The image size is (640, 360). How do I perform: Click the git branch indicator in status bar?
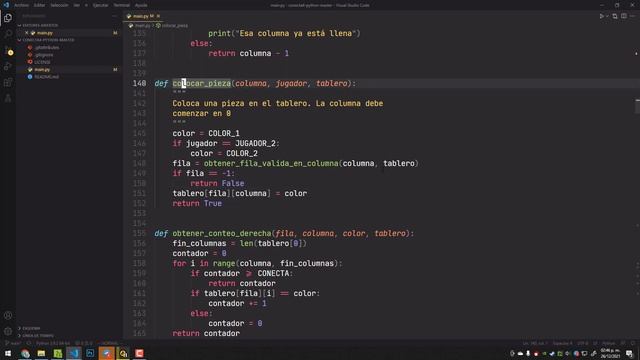(13, 343)
